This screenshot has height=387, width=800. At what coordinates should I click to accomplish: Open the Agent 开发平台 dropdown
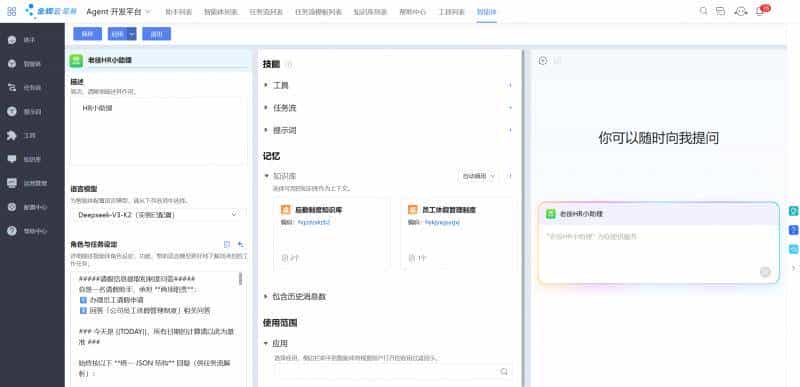pyautogui.click(x=118, y=11)
